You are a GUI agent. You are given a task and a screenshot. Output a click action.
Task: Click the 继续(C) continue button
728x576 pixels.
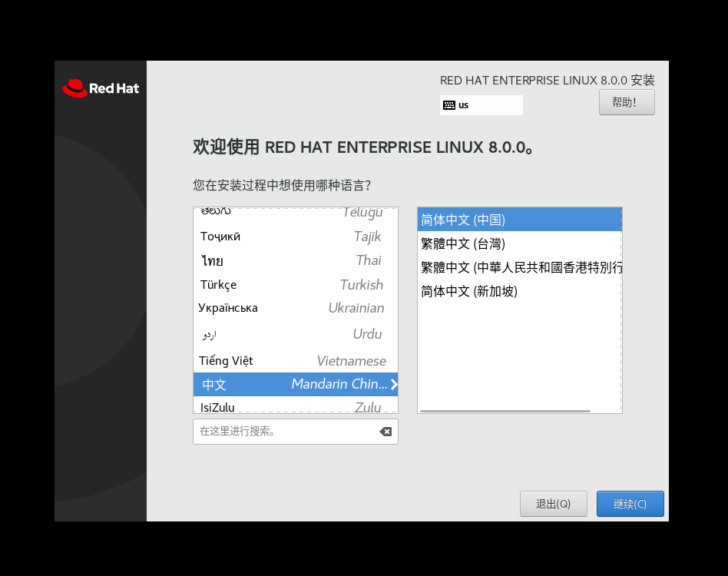coord(630,504)
